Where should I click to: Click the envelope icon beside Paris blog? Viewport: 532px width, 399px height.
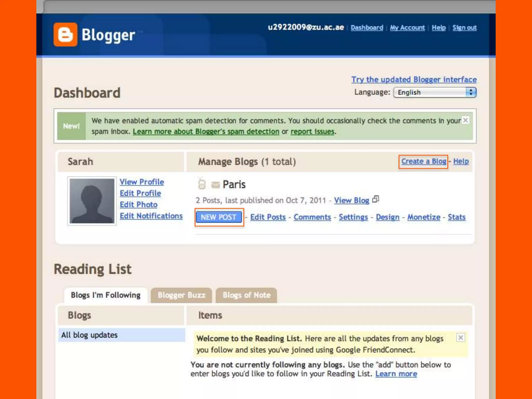pyautogui.click(x=215, y=185)
